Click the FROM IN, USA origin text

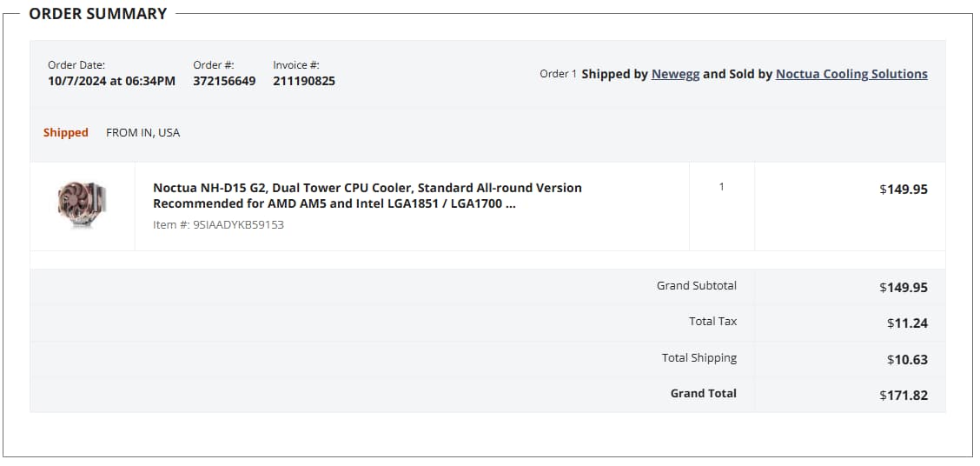point(143,133)
